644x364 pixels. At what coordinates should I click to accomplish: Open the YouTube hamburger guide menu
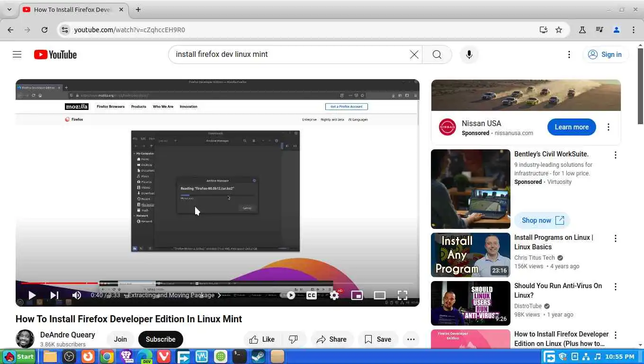[x=17, y=55]
